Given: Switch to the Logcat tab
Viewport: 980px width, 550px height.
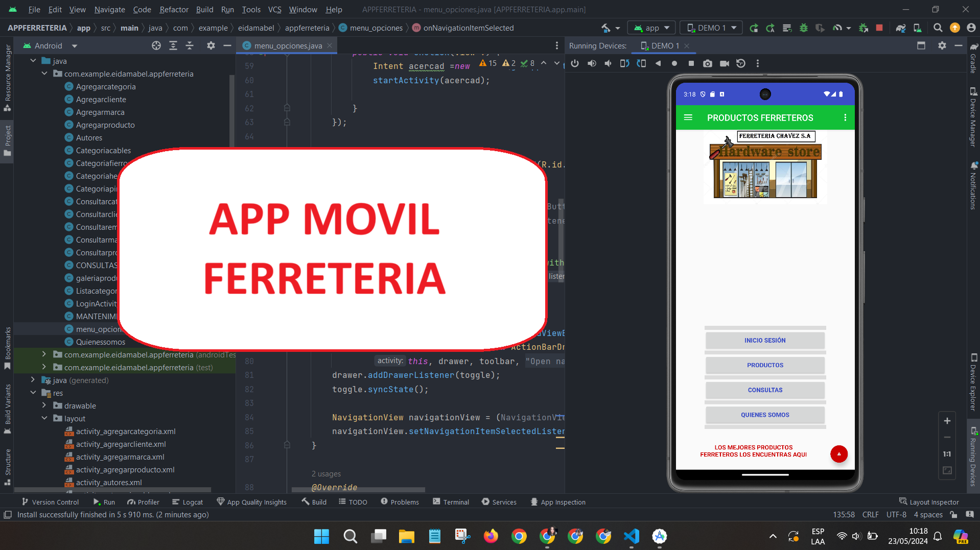Looking at the screenshot, I should click(x=188, y=502).
